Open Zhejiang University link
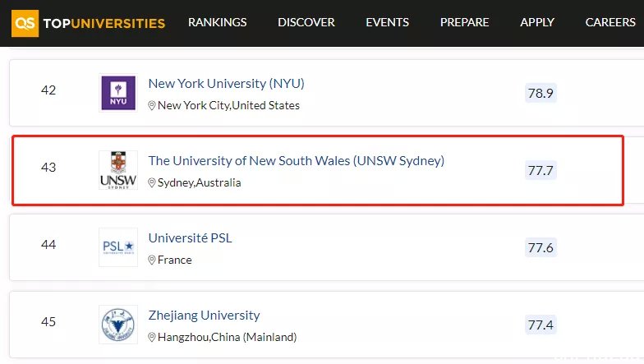 204,316
